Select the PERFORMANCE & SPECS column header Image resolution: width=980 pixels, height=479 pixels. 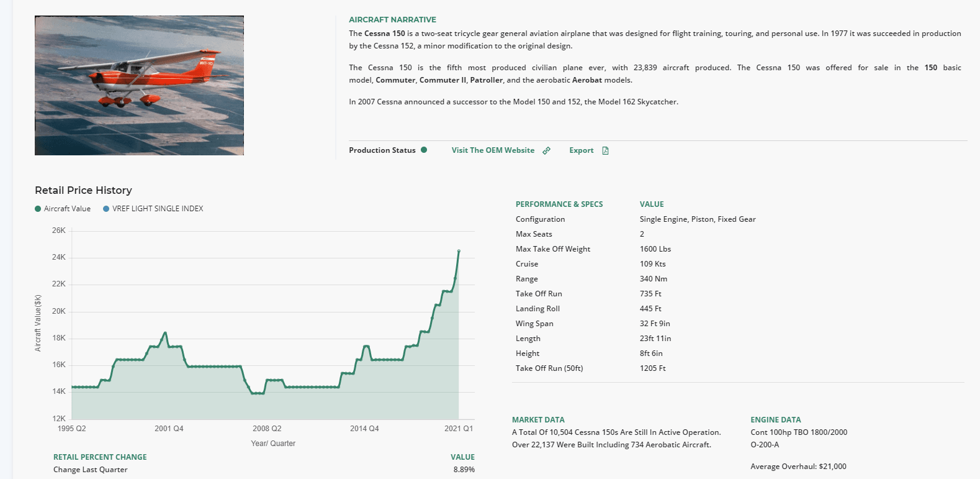click(x=559, y=204)
